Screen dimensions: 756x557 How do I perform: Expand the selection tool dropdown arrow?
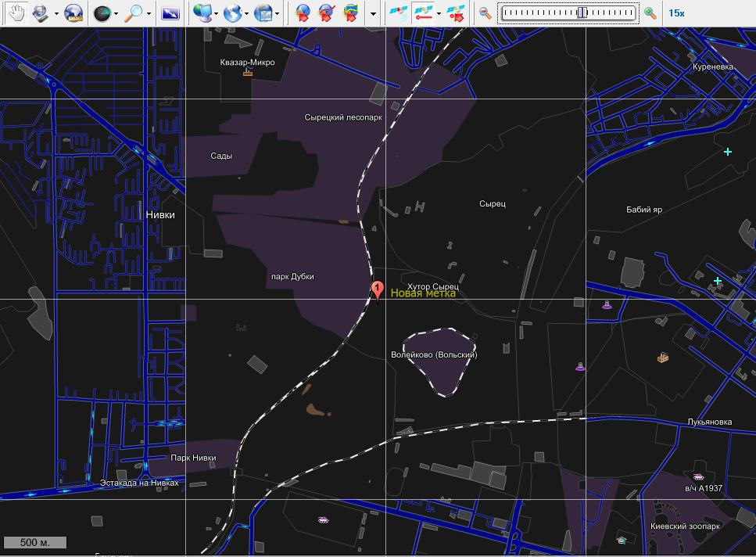point(56,13)
